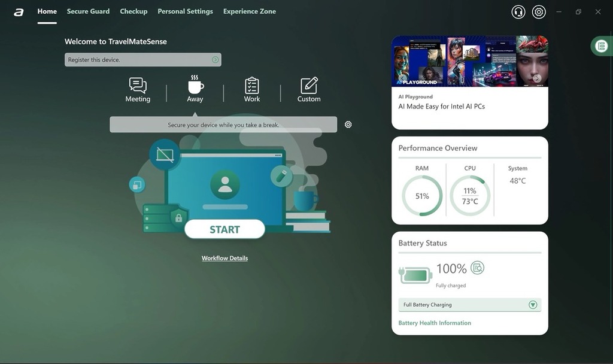Click the Fully charged status text

451,286
